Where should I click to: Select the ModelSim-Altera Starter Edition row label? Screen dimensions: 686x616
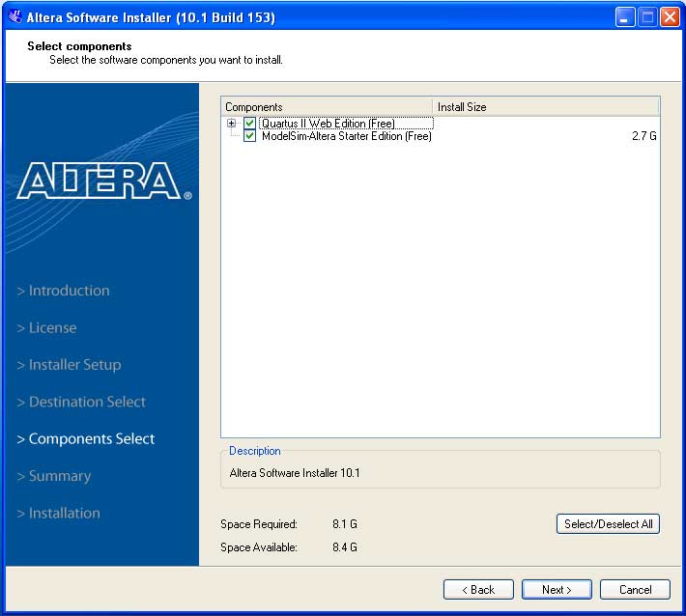pos(346,137)
